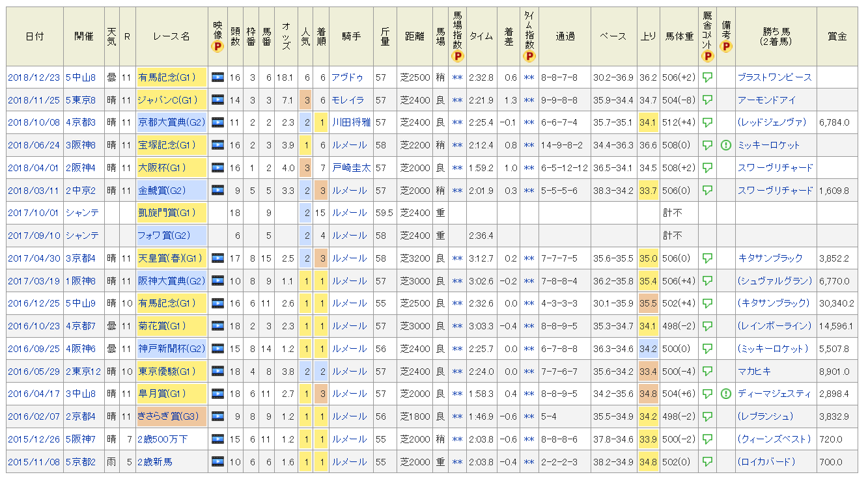The image size is (868, 477).
Task: Click premium P icon under 馬場指数 header
Action: [458, 56]
